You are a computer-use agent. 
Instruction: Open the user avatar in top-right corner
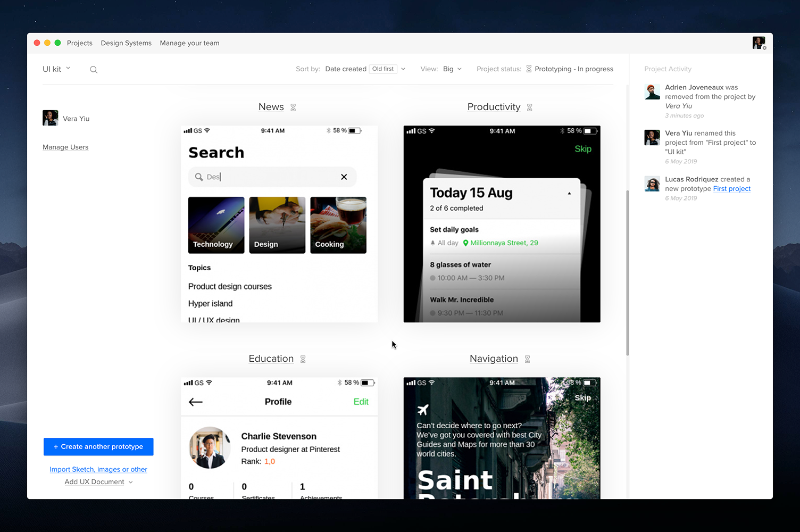coord(759,43)
